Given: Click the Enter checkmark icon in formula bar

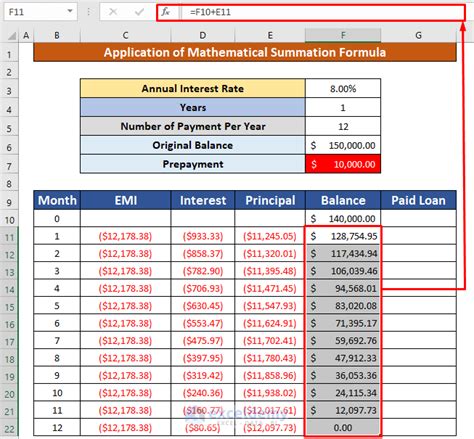Looking at the screenshot, I should 139,12.
